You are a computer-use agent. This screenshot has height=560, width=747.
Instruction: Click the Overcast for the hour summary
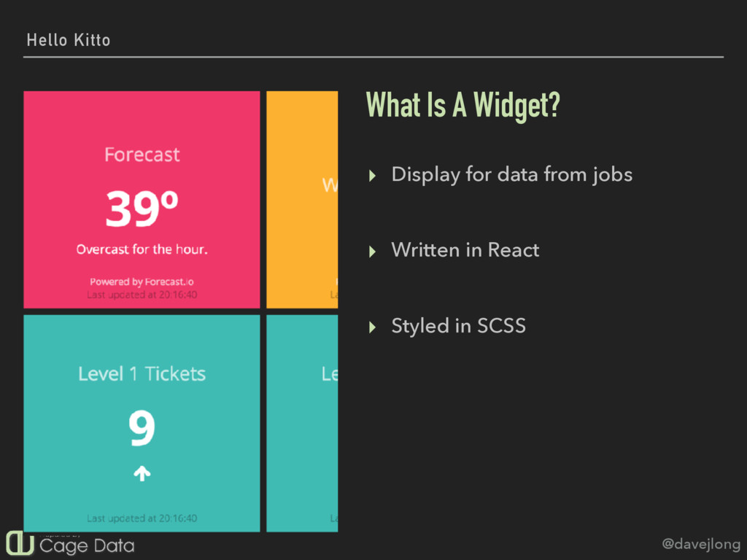click(x=142, y=249)
